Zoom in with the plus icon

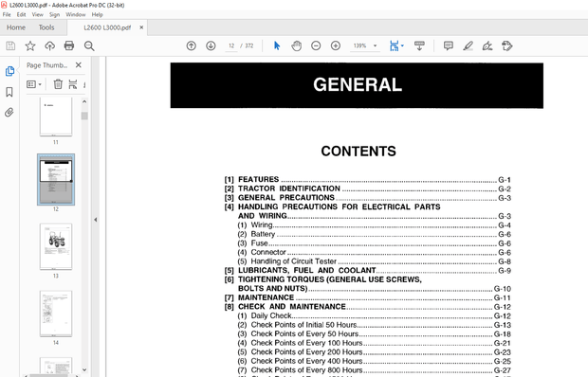point(336,45)
